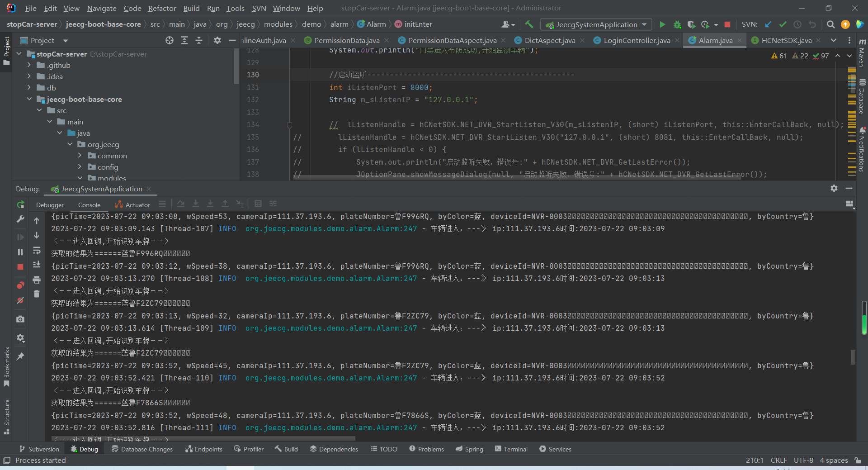Screen dimensions: 868x470
Task: Open Debug tool window options gear
Action: point(834,188)
